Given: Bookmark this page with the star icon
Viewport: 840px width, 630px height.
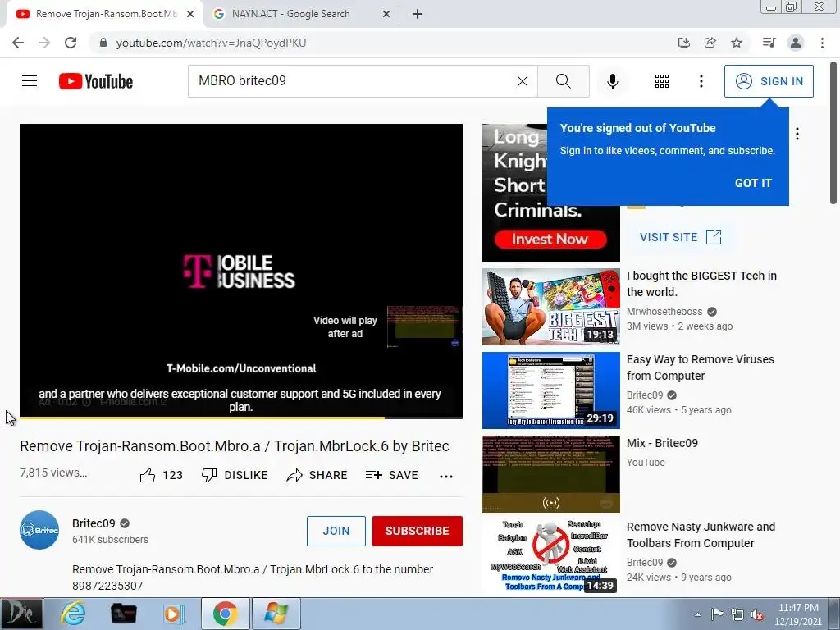Looking at the screenshot, I should coord(737,43).
